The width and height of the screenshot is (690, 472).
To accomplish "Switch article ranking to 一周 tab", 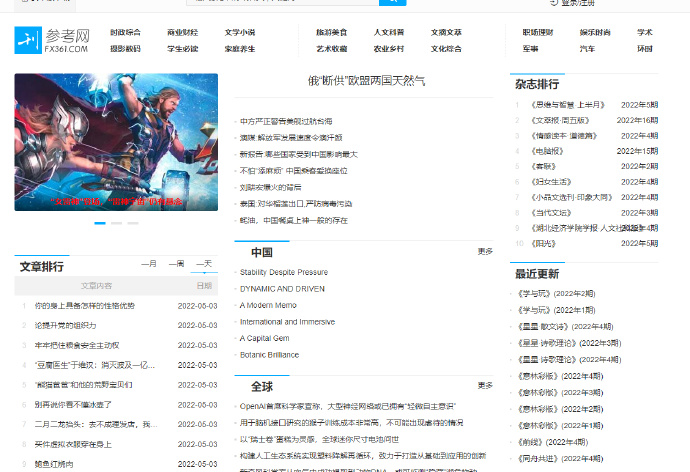I will coord(176,264).
